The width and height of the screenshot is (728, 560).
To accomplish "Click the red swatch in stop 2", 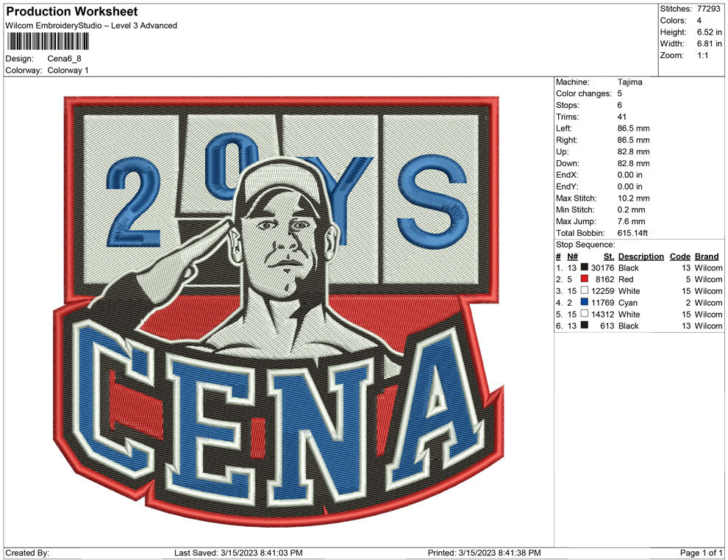I will [x=585, y=279].
